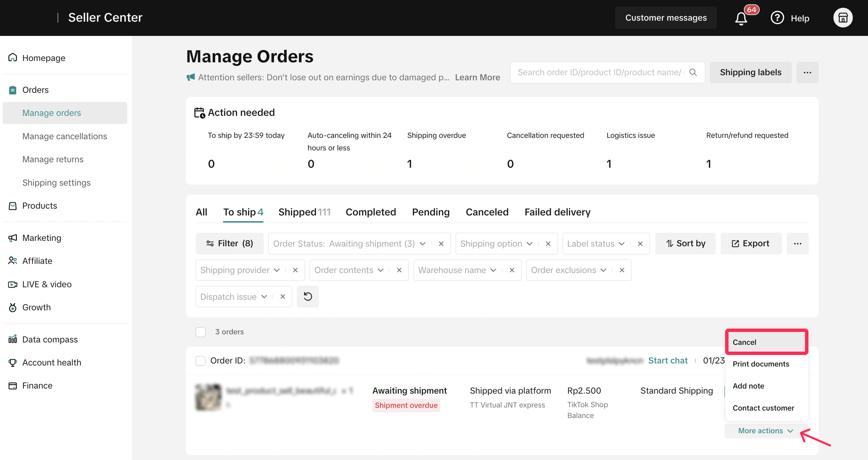The width and height of the screenshot is (868, 460).
Task: Open the Data compass sidebar icon
Action: click(x=13, y=339)
